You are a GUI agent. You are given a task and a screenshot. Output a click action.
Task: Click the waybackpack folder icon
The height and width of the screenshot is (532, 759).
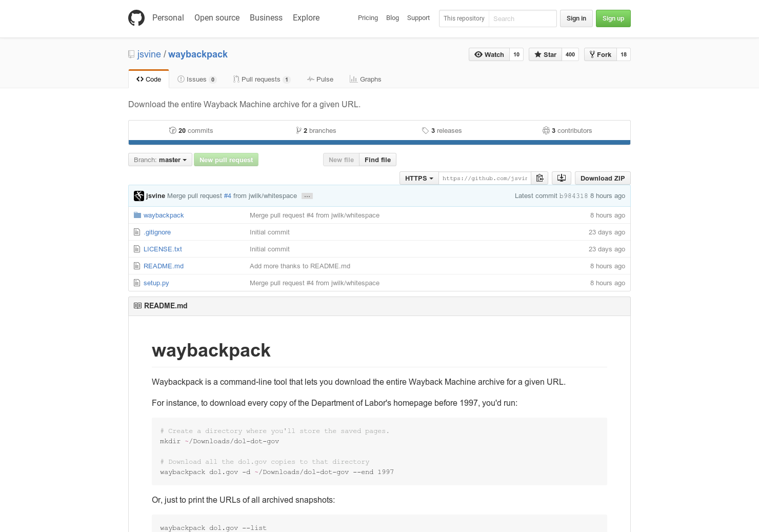click(137, 215)
